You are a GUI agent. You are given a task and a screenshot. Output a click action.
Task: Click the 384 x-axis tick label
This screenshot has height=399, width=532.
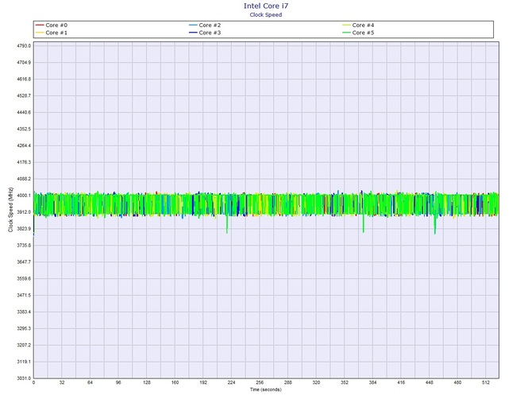coord(372,382)
